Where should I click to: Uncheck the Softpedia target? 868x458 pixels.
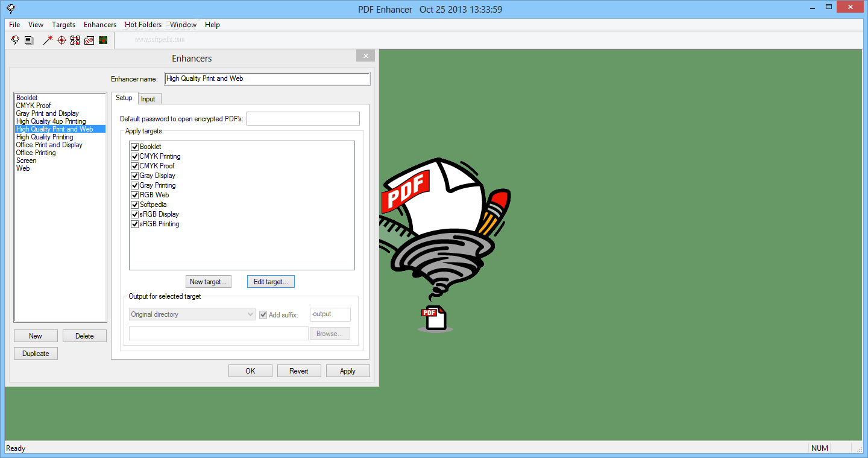(x=135, y=205)
